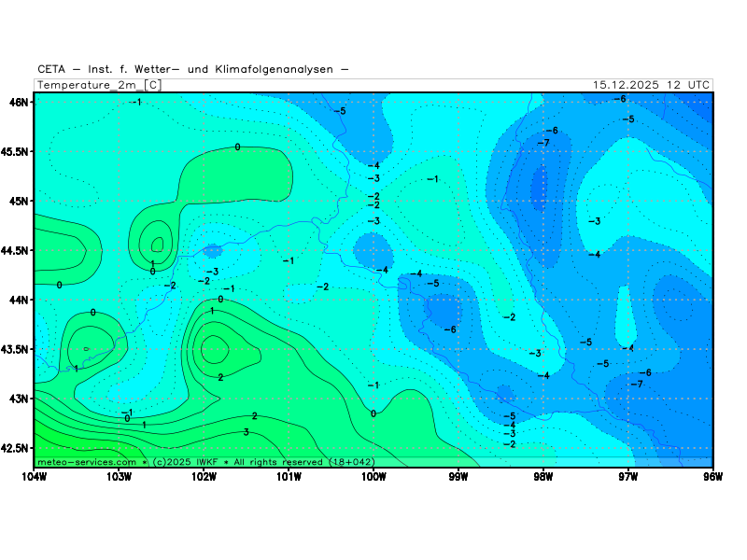The image size is (747, 560).
Task: Click the 45N latitude axis label
Action: click(x=20, y=201)
